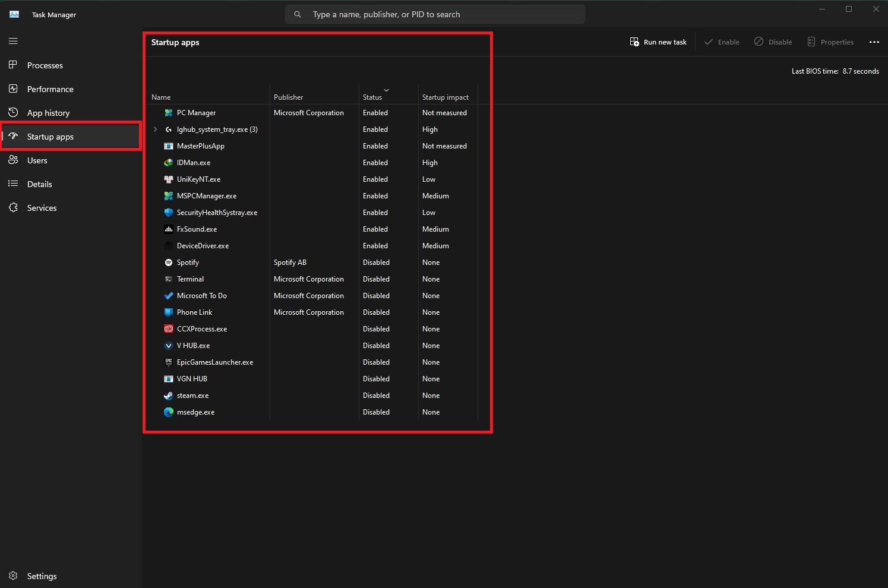Image resolution: width=888 pixels, height=588 pixels.
Task: Click the Settings gear icon
Action: pos(13,576)
